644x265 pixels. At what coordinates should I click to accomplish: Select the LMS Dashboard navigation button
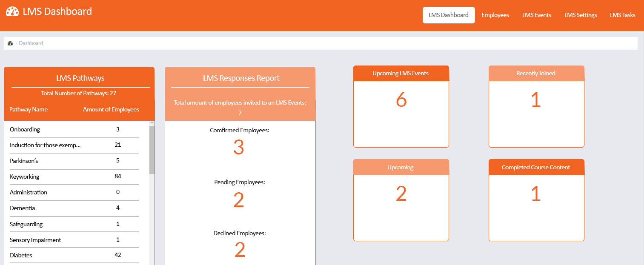pyautogui.click(x=449, y=15)
